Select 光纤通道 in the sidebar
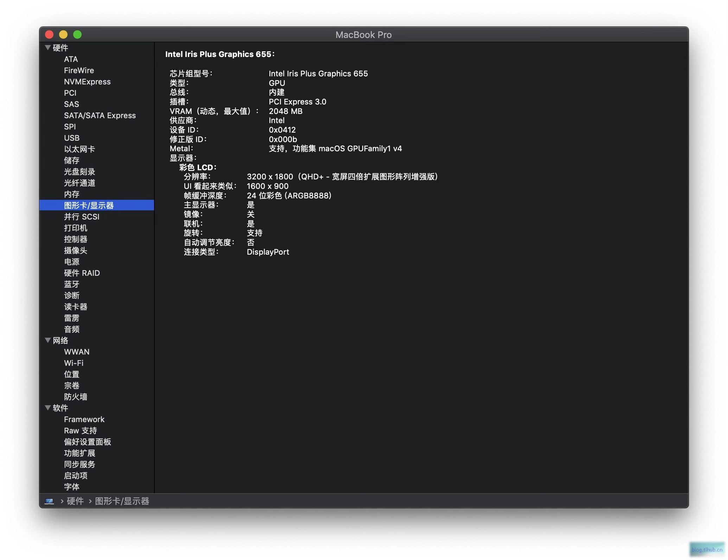This screenshot has height=560, width=728. coord(79,183)
